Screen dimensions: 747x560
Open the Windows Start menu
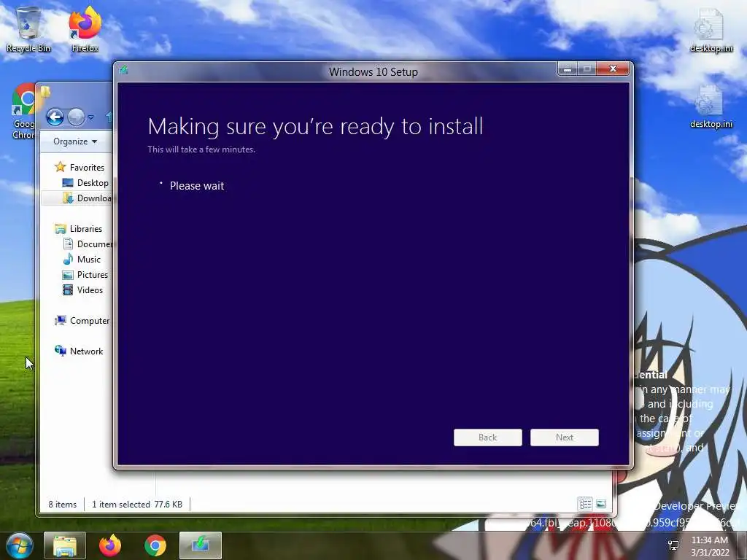pos(20,545)
